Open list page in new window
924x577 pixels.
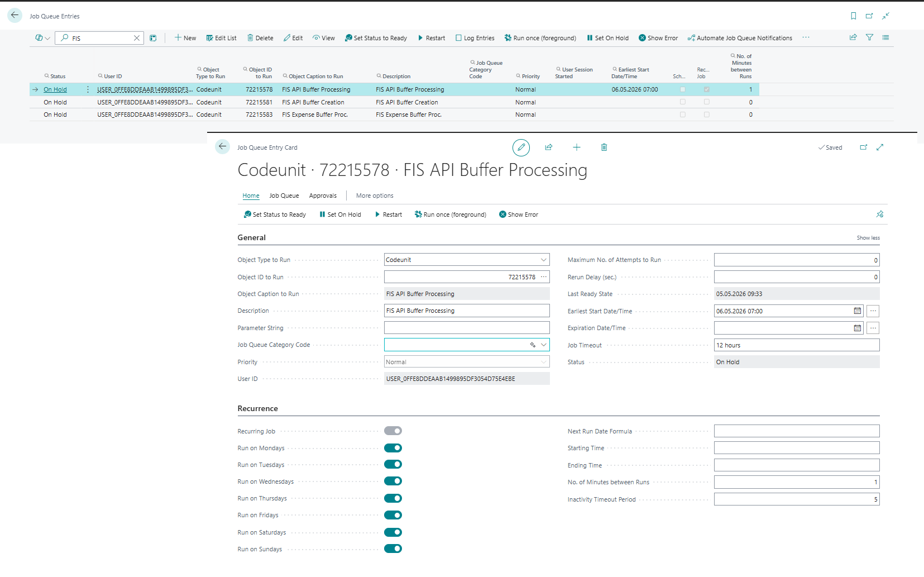(x=869, y=16)
